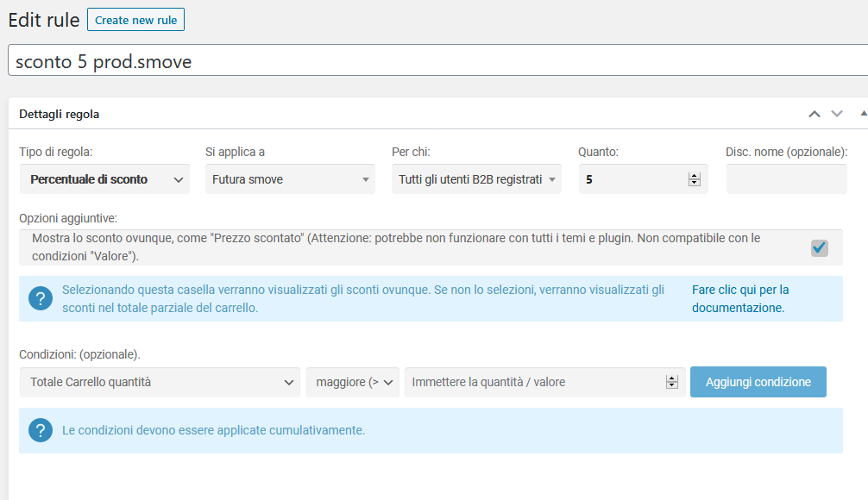Screen dimensions: 868x500
Task: Edit the rule title field 'sconto 5 prod.smove'
Action: click(x=437, y=60)
